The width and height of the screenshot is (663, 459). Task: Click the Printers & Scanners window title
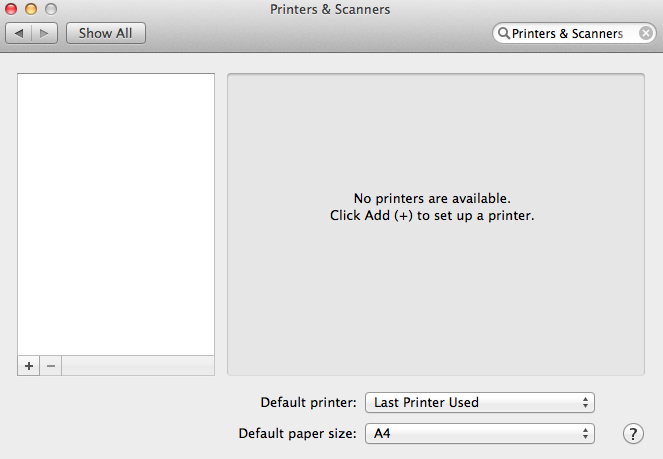pos(330,9)
